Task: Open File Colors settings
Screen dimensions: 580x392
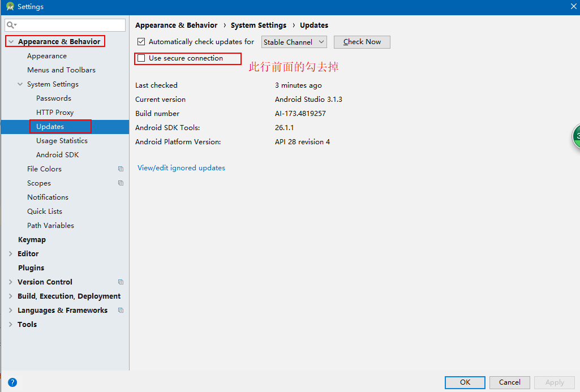Action: tap(44, 169)
